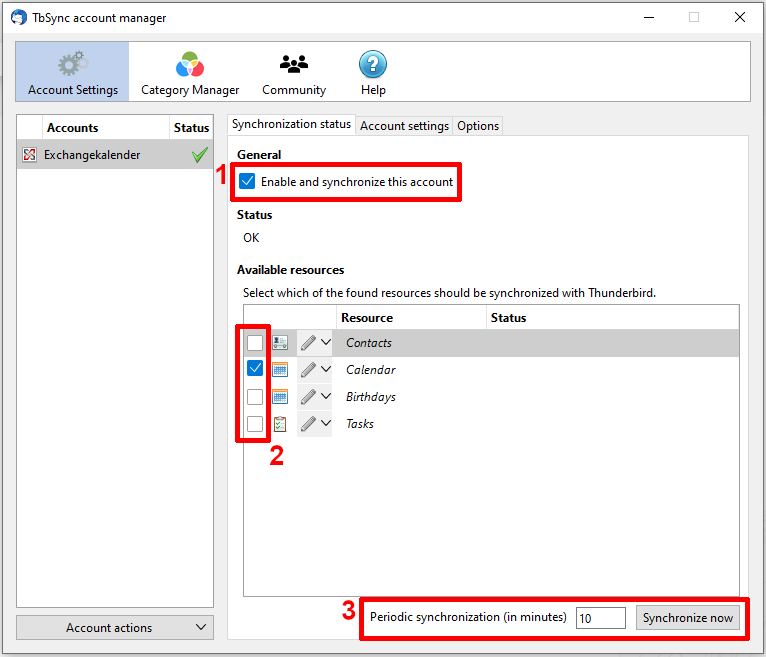Click the Exchangekalender account icon

[29, 155]
